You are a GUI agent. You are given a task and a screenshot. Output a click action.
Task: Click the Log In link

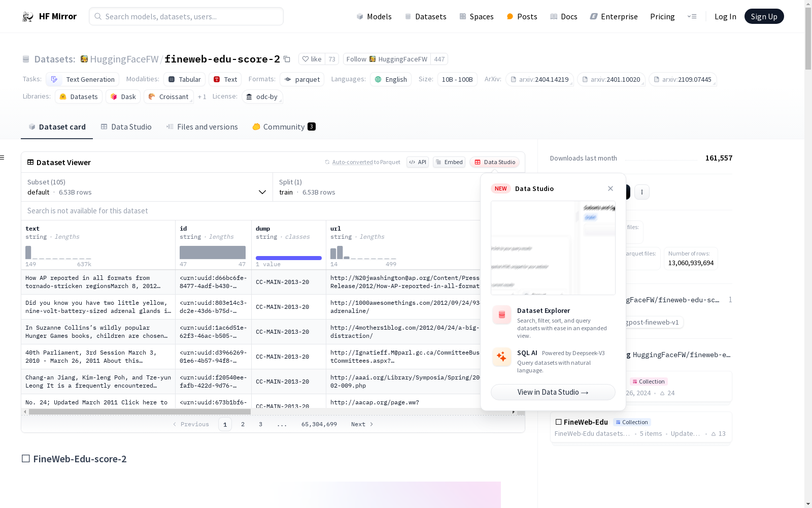click(725, 16)
